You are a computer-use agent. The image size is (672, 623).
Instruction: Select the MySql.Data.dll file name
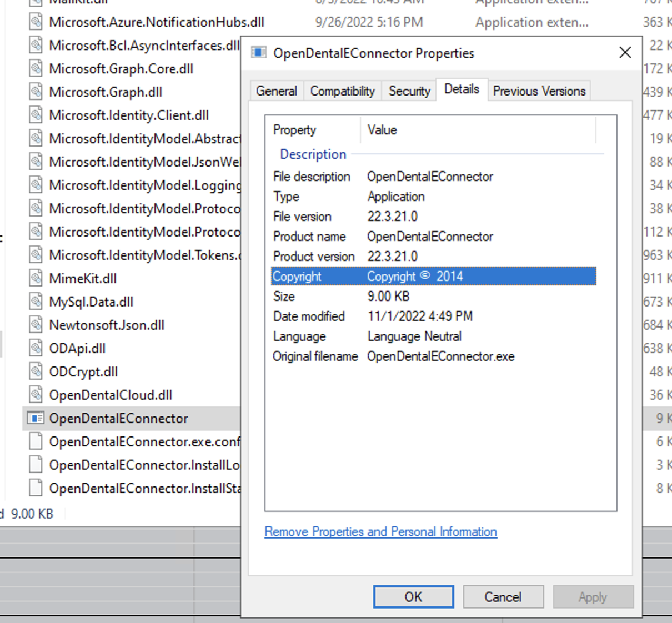91,302
